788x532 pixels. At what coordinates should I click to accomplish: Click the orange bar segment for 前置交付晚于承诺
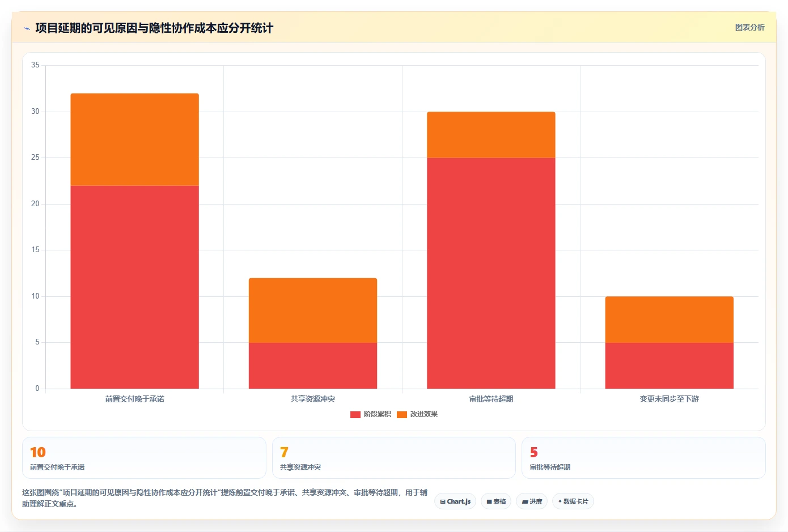[135, 139]
